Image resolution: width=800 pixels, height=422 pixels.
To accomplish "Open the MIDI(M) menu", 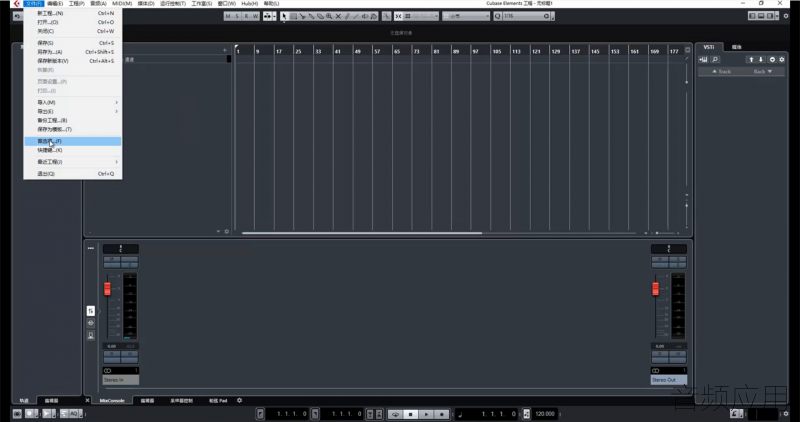I will pyautogui.click(x=122, y=4).
